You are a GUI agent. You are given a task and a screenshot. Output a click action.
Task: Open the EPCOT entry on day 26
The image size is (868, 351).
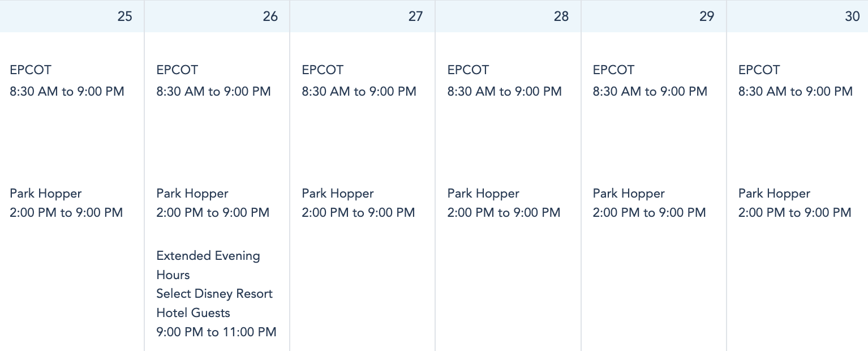(x=177, y=70)
